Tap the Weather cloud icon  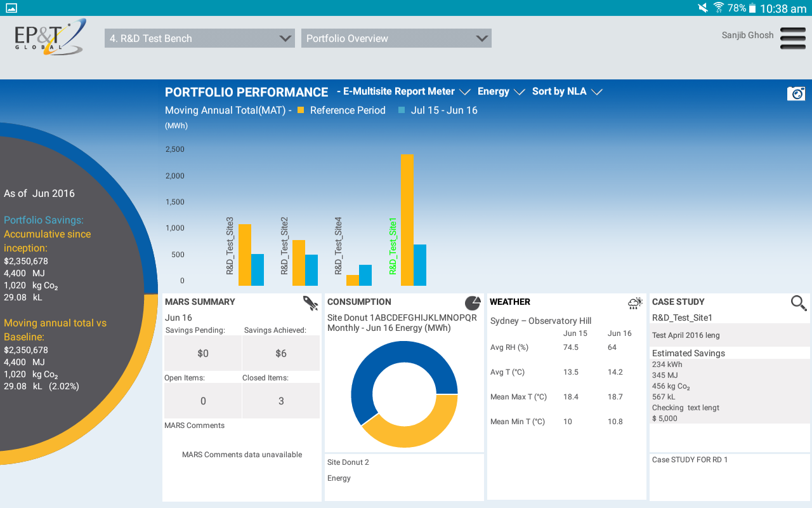click(x=635, y=303)
